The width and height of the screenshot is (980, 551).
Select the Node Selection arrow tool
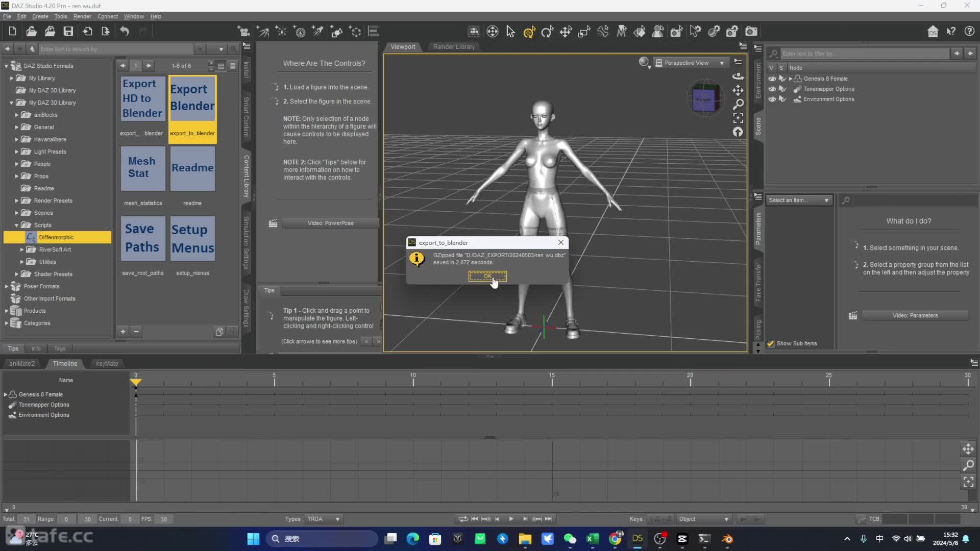(x=510, y=32)
